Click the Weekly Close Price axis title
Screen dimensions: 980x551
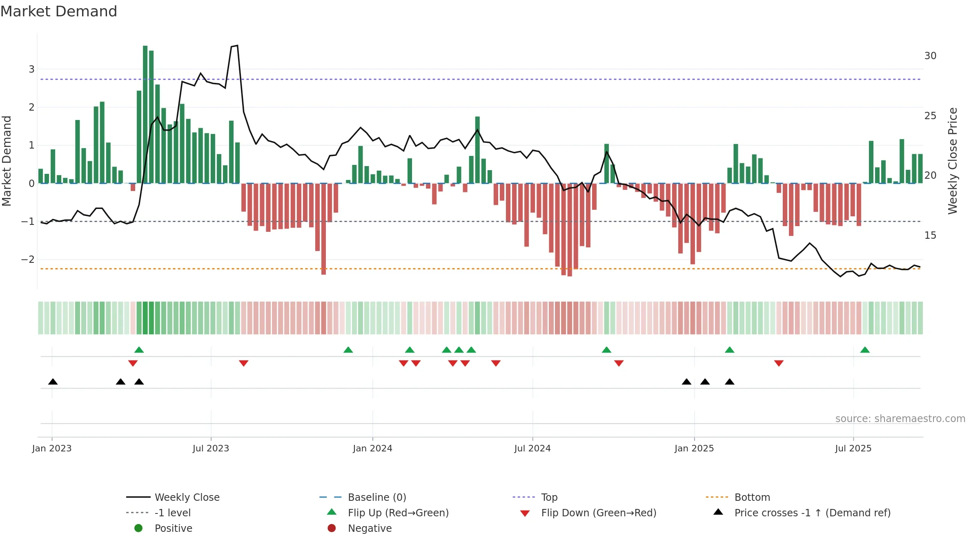pos(953,161)
